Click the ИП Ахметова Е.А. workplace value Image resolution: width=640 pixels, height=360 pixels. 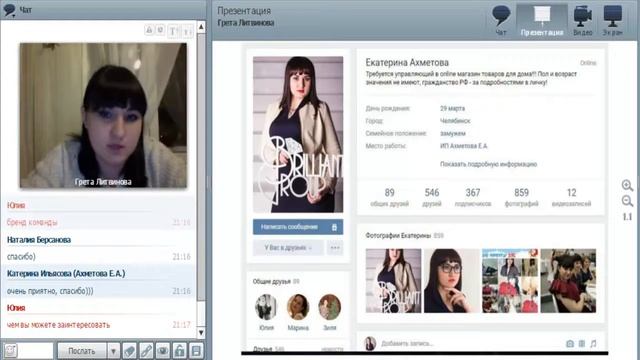click(x=464, y=146)
